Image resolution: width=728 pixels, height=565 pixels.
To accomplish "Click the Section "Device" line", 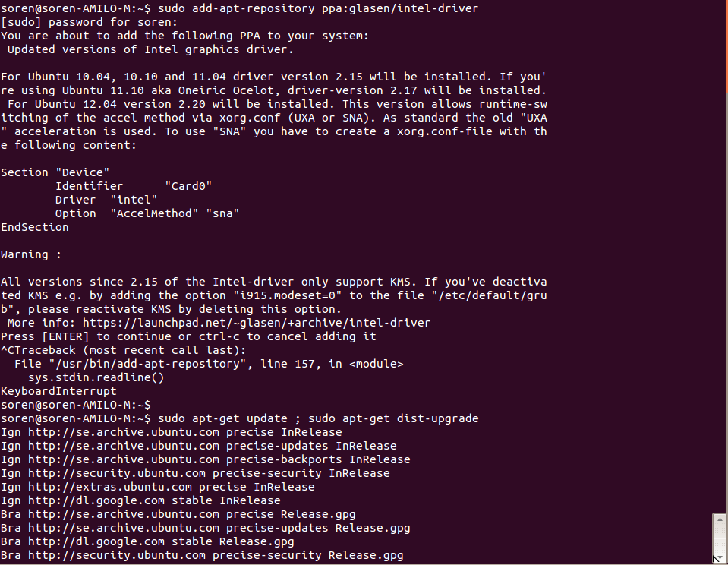I will (x=55, y=172).
